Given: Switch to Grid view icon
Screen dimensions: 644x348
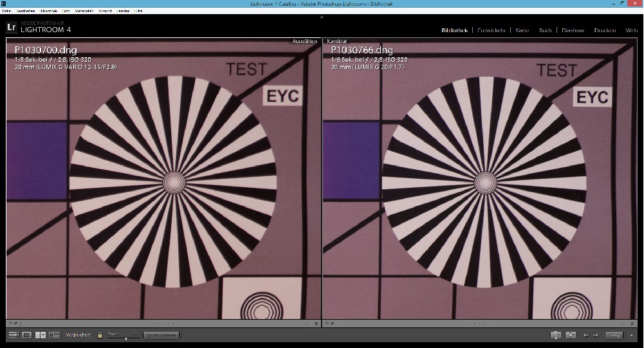Looking at the screenshot, I should coord(14,335).
